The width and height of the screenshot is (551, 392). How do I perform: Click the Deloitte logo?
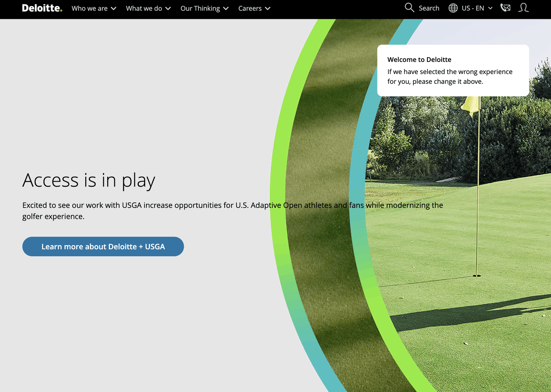(42, 8)
